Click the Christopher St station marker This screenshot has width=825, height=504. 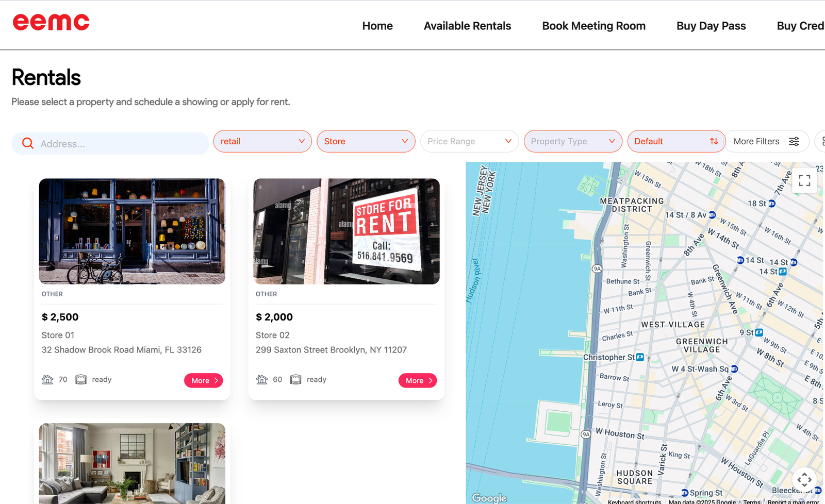(640, 357)
